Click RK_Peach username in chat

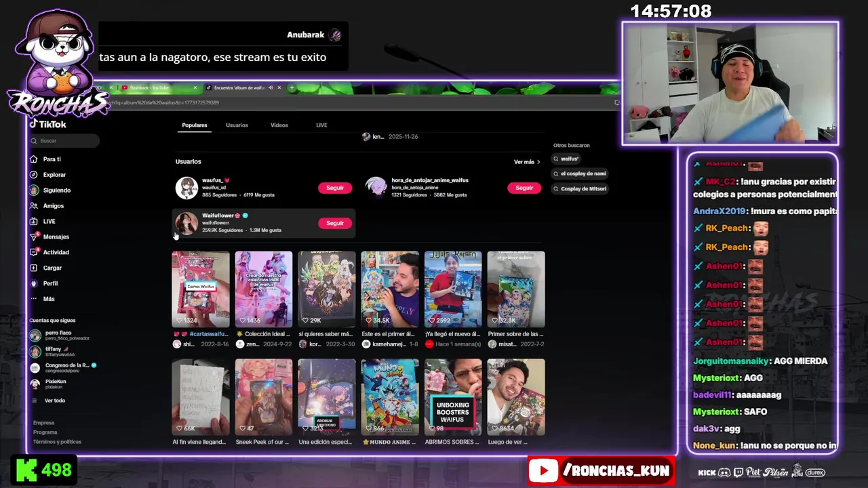726,228
